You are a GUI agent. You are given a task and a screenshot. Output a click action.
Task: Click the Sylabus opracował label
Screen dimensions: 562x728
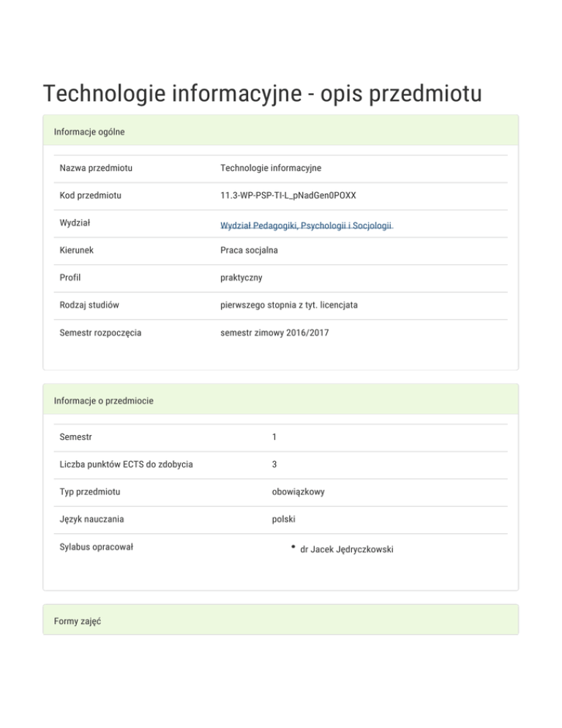(96, 547)
